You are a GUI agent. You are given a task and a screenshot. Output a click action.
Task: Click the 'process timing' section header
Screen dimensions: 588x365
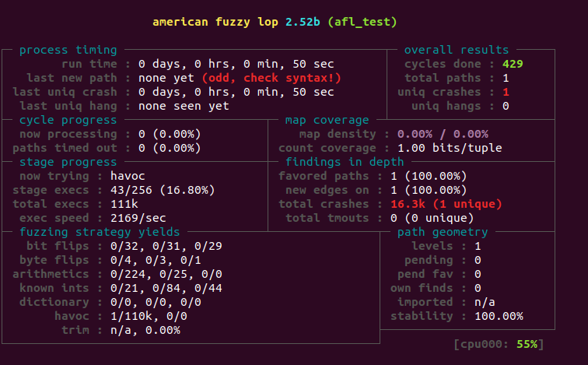tap(68, 50)
